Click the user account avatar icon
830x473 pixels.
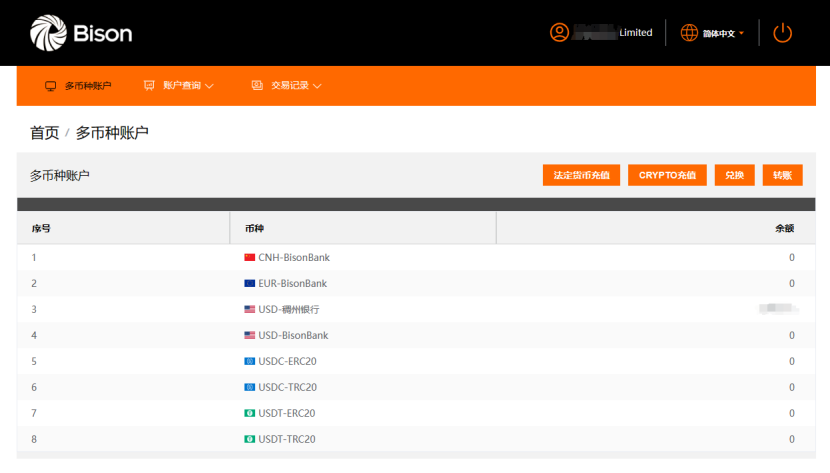pos(559,33)
